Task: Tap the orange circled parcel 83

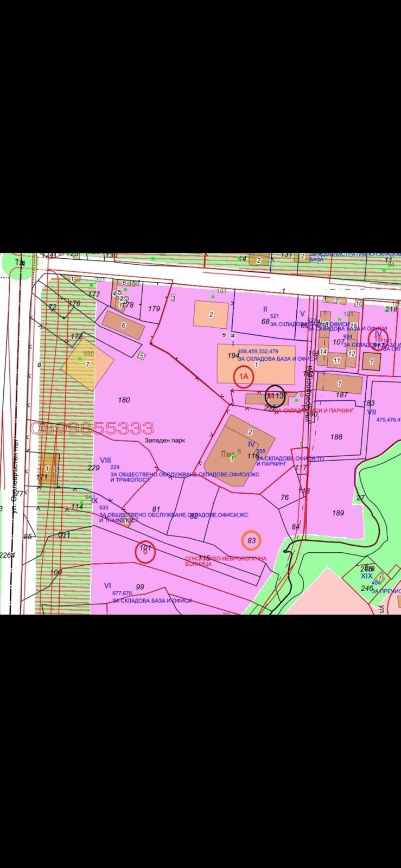Action: [x=251, y=540]
